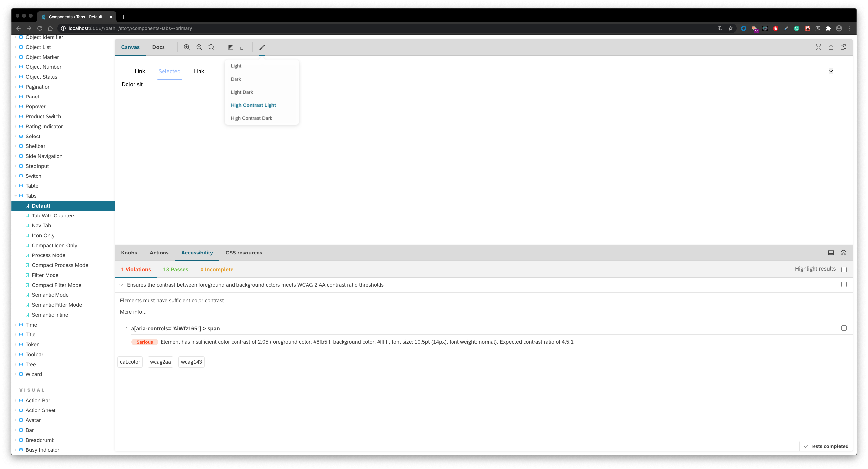This screenshot has height=469, width=868.
Task: Select the Semantic Mode story
Action: pyautogui.click(x=50, y=295)
